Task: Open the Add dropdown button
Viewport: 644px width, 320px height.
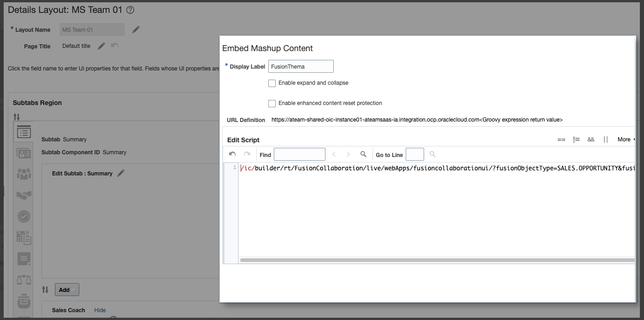Action: click(67, 290)
